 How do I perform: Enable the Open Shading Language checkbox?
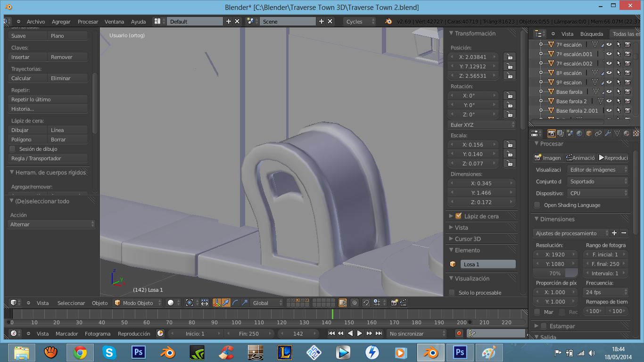pos(537,205)
